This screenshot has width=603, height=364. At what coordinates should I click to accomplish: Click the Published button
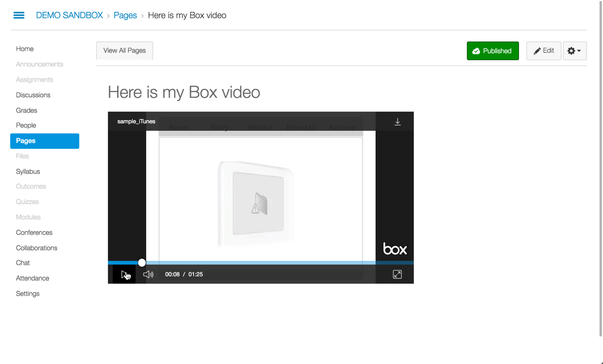[x=492, y=51]
